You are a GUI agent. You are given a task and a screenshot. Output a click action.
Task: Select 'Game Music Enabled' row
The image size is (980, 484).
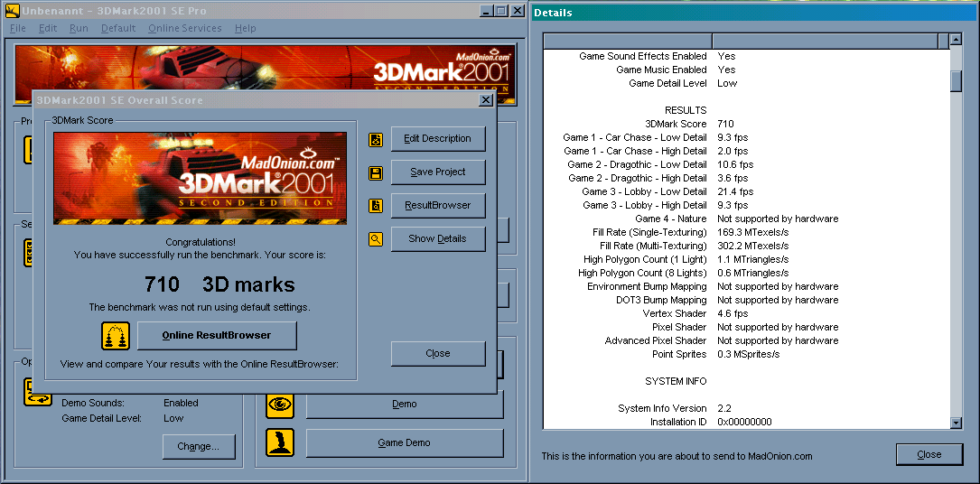point(746,70)
